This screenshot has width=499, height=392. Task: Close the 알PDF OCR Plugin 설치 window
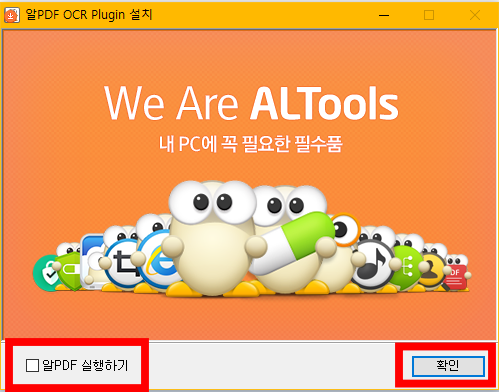475,15
